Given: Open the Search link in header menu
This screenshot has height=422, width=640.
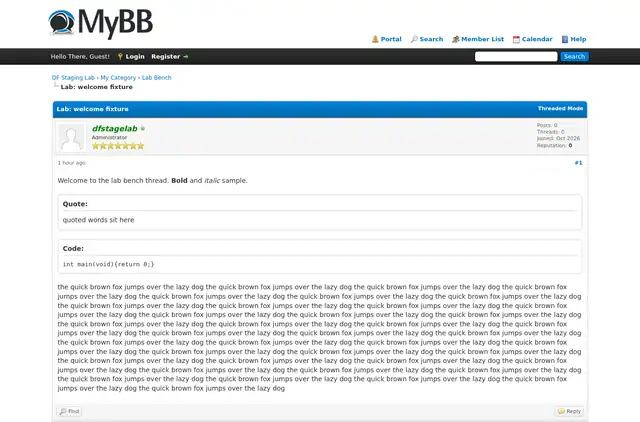Looking at the screenshot, I should 431,39.
